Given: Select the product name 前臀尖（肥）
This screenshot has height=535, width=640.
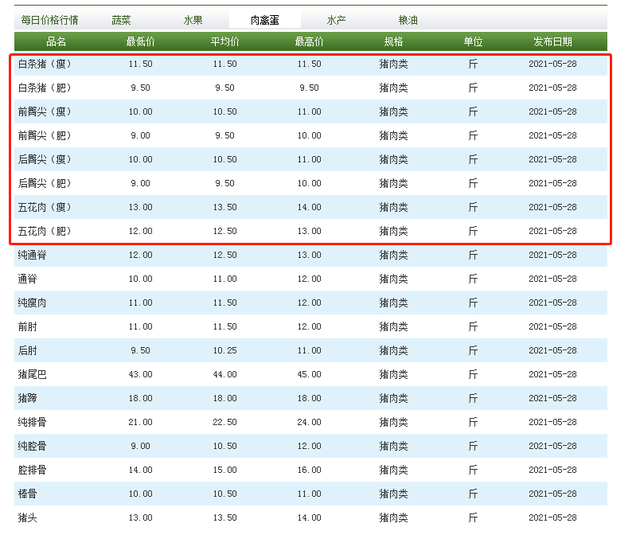Looking at the screenshot, I should (44, 135).
